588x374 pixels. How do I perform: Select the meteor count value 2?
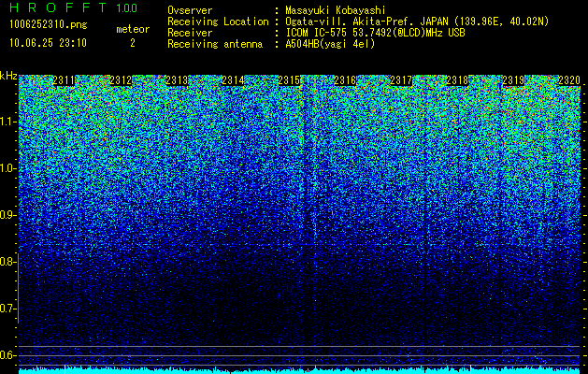[x=133, y=43]
